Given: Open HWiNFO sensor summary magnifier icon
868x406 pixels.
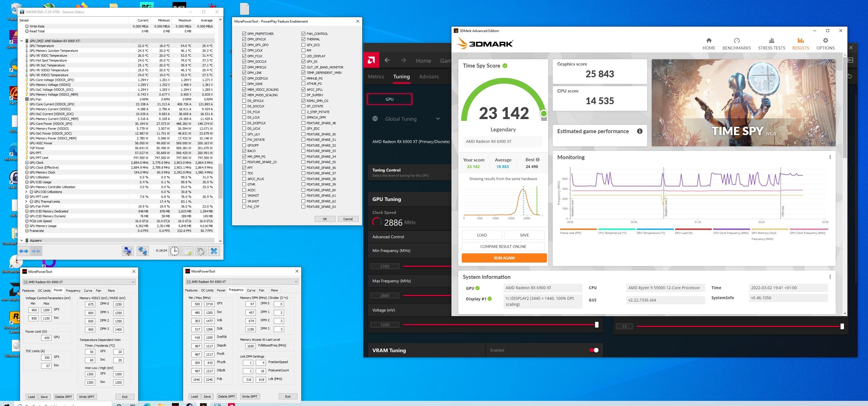Looking at the screenshot, I should (128, 251).
